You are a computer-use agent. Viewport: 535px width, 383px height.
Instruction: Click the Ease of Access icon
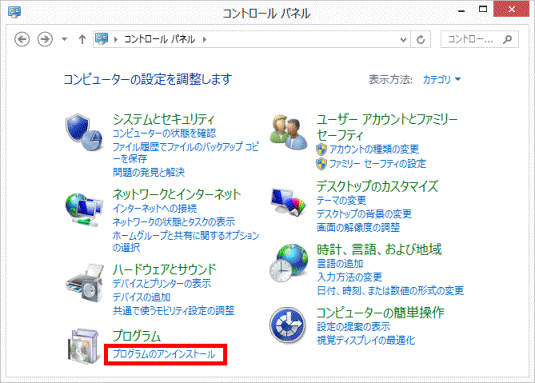tap(287, 325)
